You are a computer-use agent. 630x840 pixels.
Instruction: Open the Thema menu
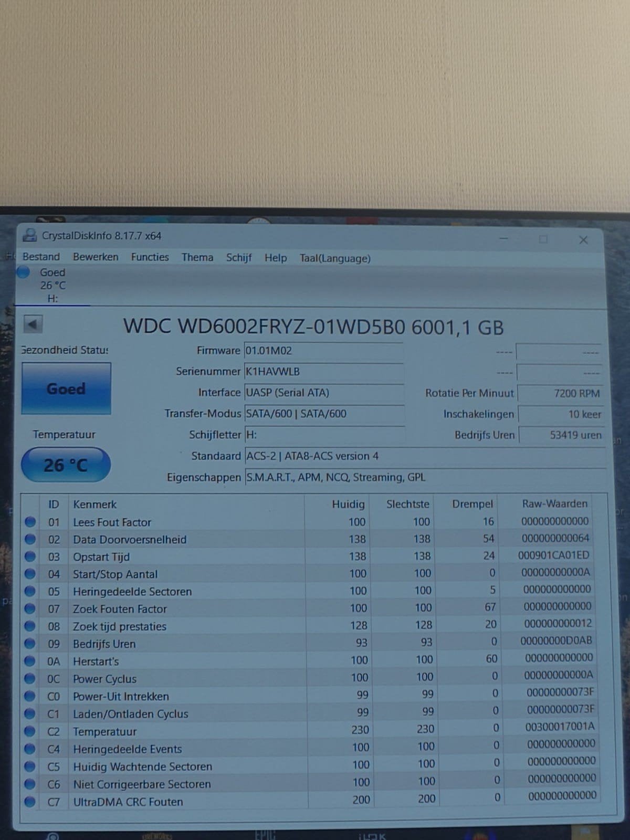tap(197, 257)
